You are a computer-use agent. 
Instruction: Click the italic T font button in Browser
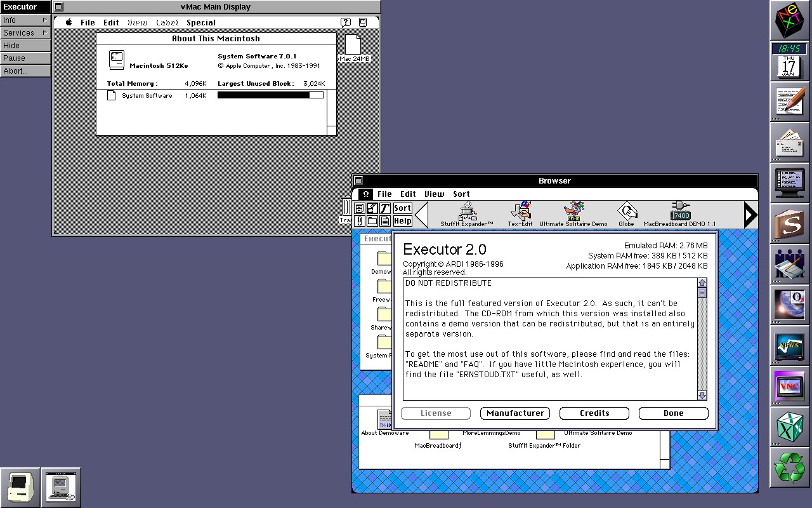pyautogui.click(x=384, y=208)
